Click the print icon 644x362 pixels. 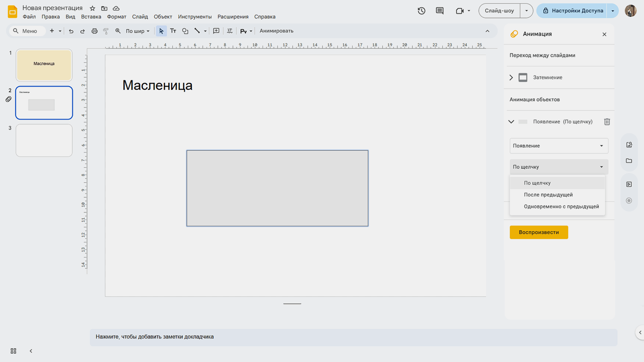click(95, 31)
